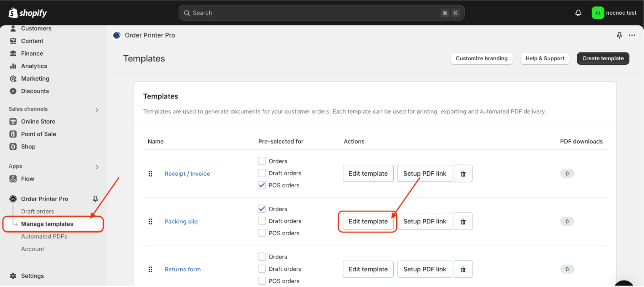Open the Returns form template link
Screen dimensions: 644x287
pyautogui.click(x=183, y=270)
